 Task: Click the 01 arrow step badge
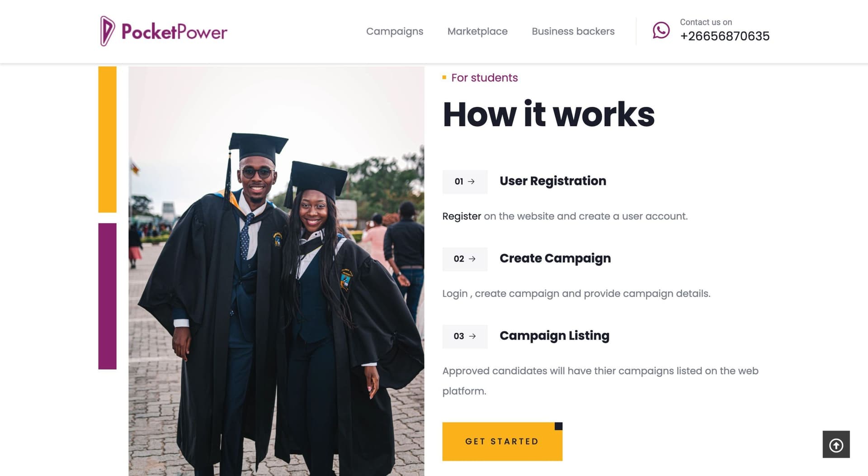tap(465, 181)
